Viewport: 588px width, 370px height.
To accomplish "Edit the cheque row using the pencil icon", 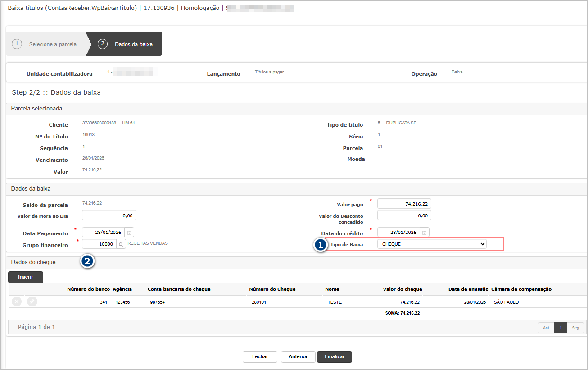I will [32, 302].
